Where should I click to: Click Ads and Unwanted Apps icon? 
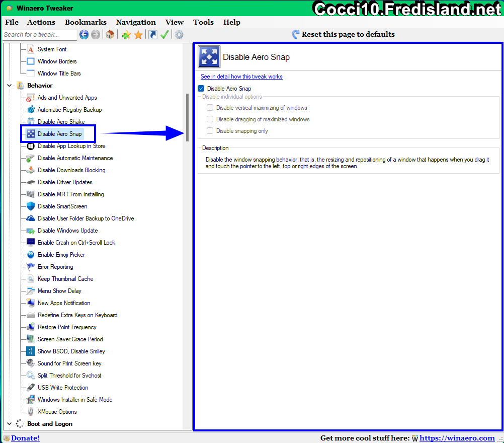coord(31,98)
